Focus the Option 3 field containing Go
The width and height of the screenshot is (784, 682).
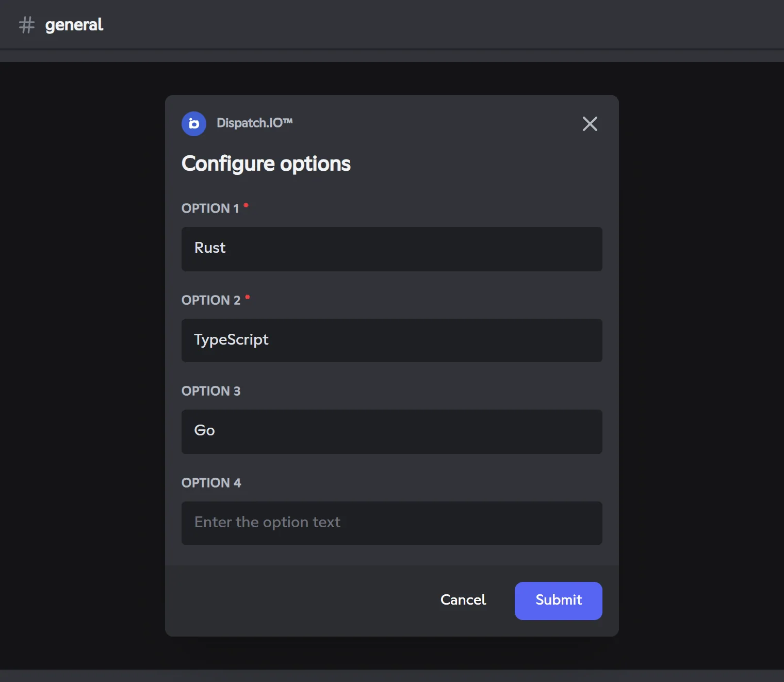pyautogui.click(x=392, y=432)
